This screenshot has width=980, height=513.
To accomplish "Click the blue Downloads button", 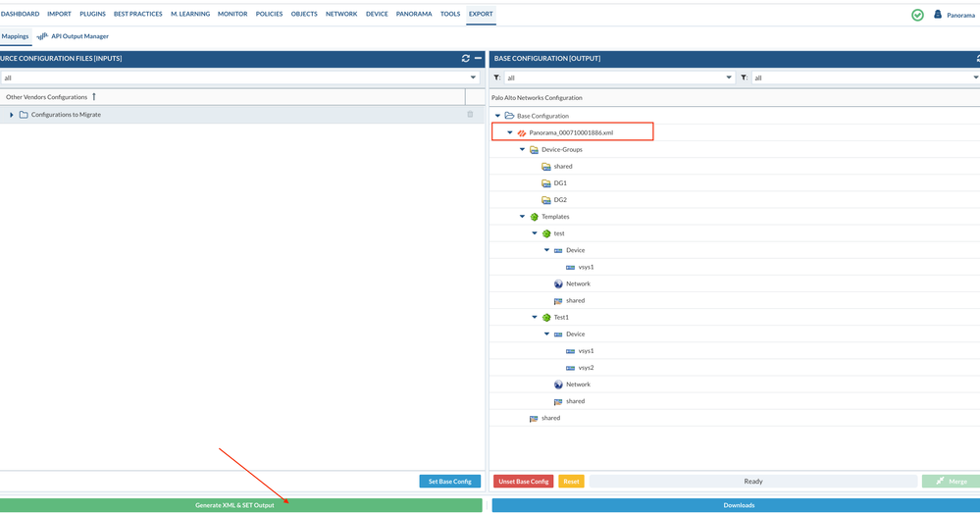I will pyautogui.click(x=737, y=505).
